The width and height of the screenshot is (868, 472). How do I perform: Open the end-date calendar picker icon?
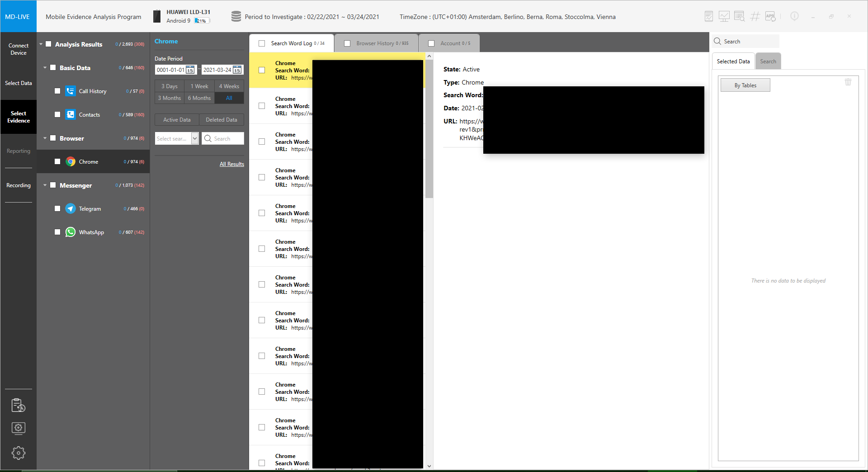(237, 70)
